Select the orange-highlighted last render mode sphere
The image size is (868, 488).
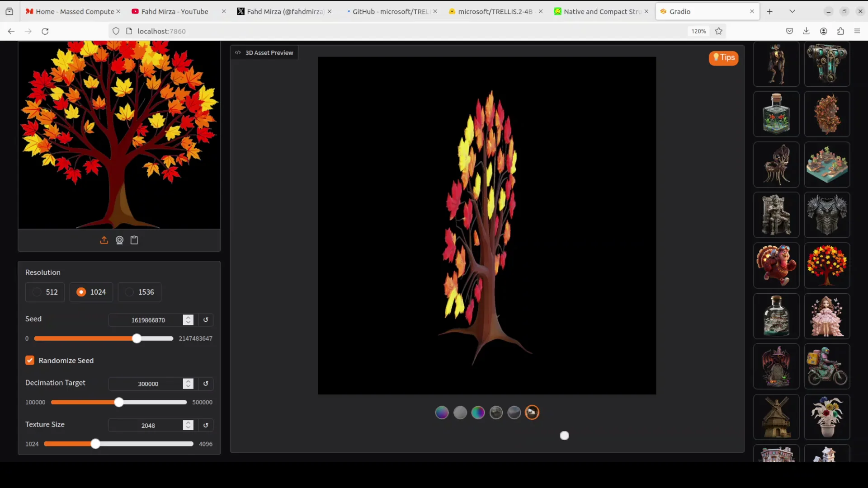pyautogui.click(x=532, y=413)
